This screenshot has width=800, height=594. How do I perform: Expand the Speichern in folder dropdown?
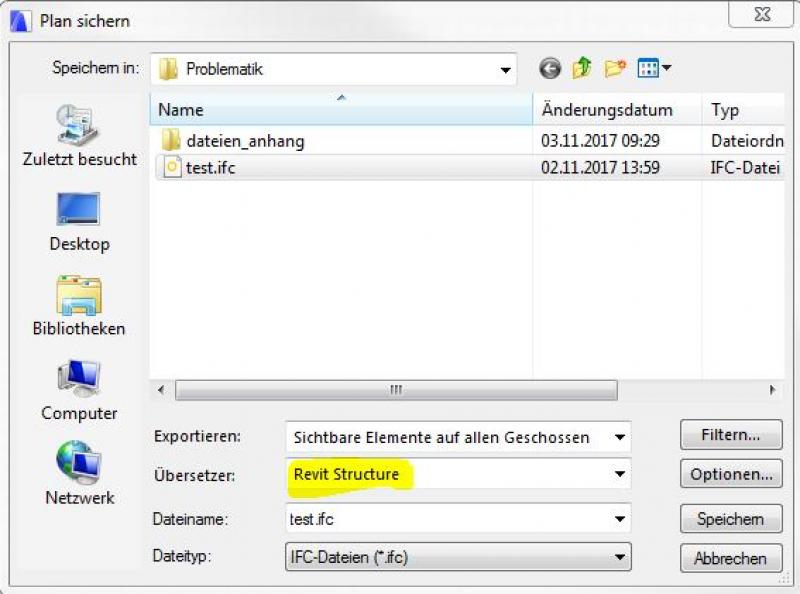[505, 70]
